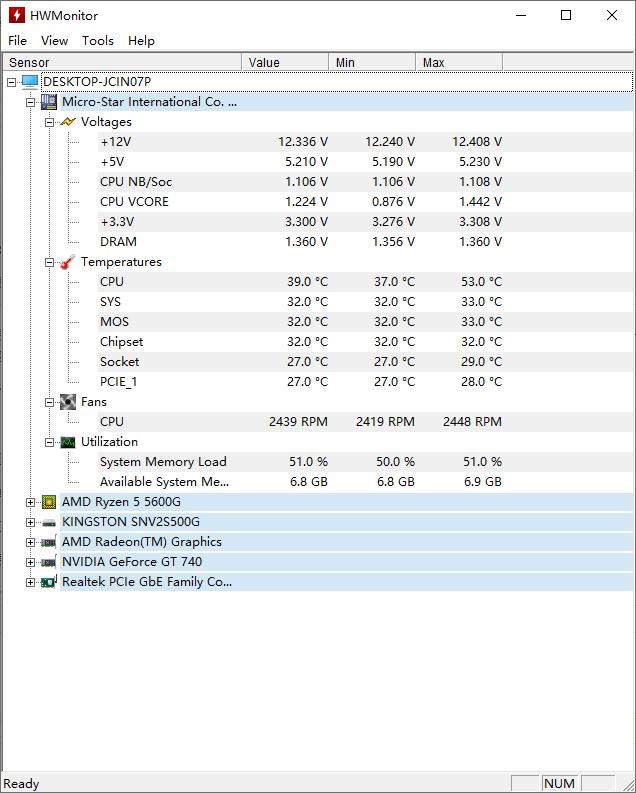Collapse the Voltages section
The height and width of the screenshot is (793, 636).
click(x=50, y=122)
